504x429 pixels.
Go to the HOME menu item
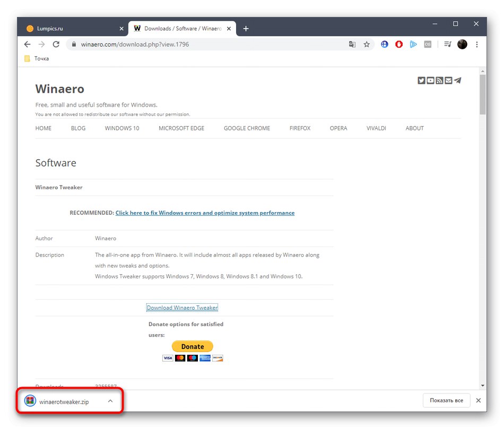44,128
